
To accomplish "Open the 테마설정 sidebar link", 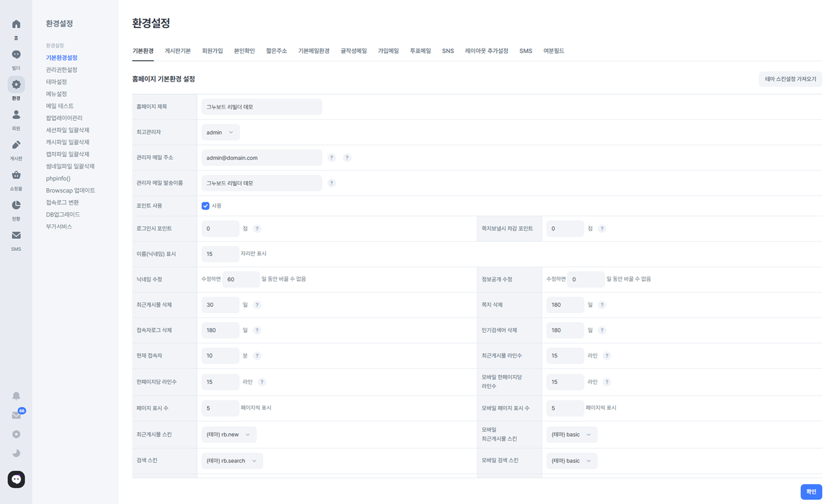I will tap(56, 82).
